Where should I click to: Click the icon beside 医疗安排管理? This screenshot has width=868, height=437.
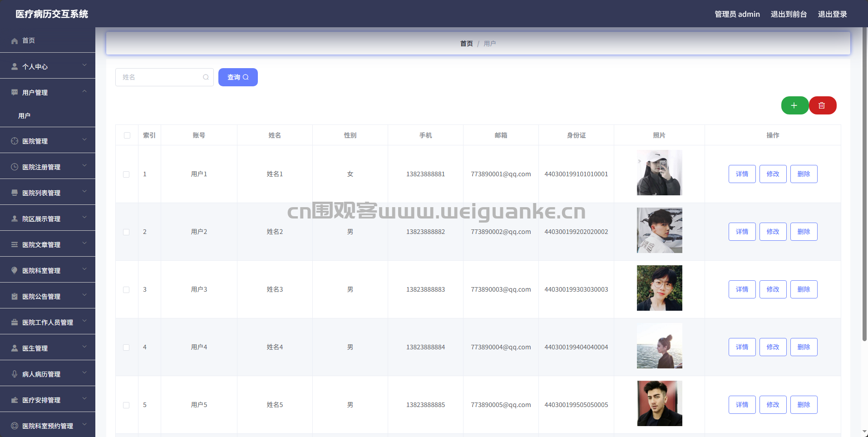(x=15, y=400)
